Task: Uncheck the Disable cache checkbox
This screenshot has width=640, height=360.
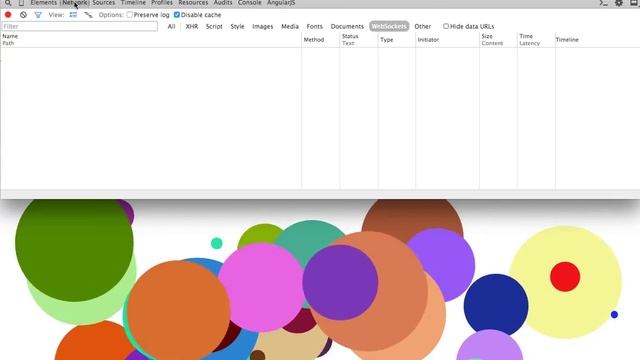Action: pos(177,15)
